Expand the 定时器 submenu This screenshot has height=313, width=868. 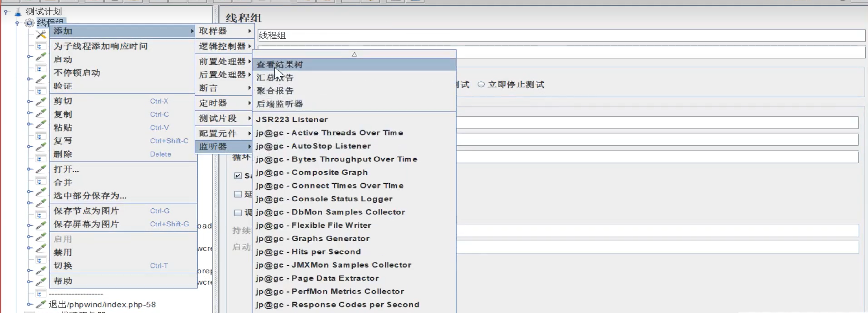point(224,103)
